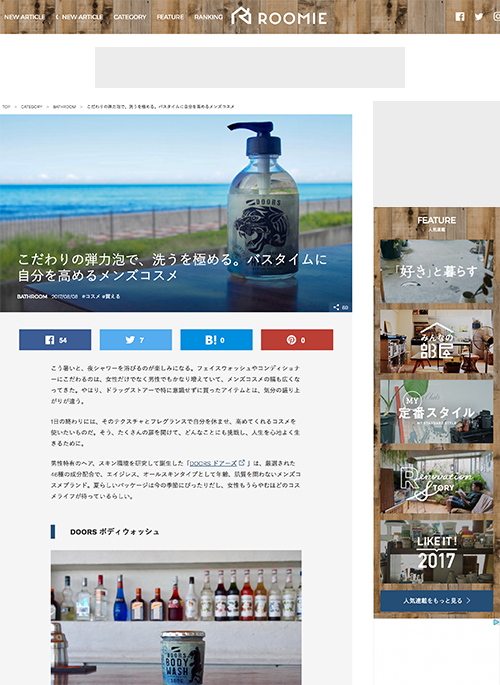Viewport: 500px width, 685px height.
Task: Open the ROOMIE Twitter page icon
Action: pos(479,17)
